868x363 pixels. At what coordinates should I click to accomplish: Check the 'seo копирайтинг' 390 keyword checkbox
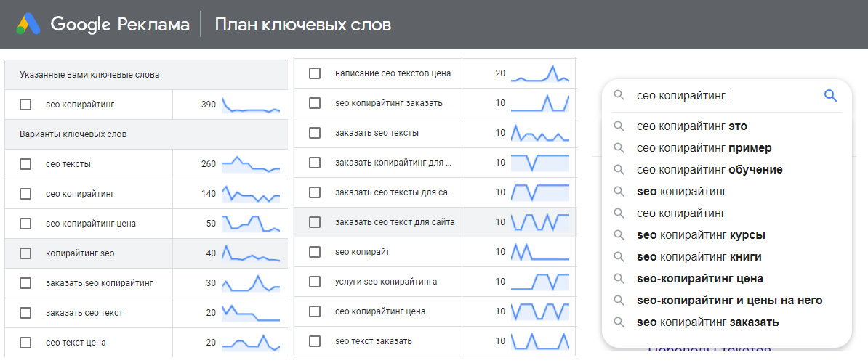click(x=25, y=105)
